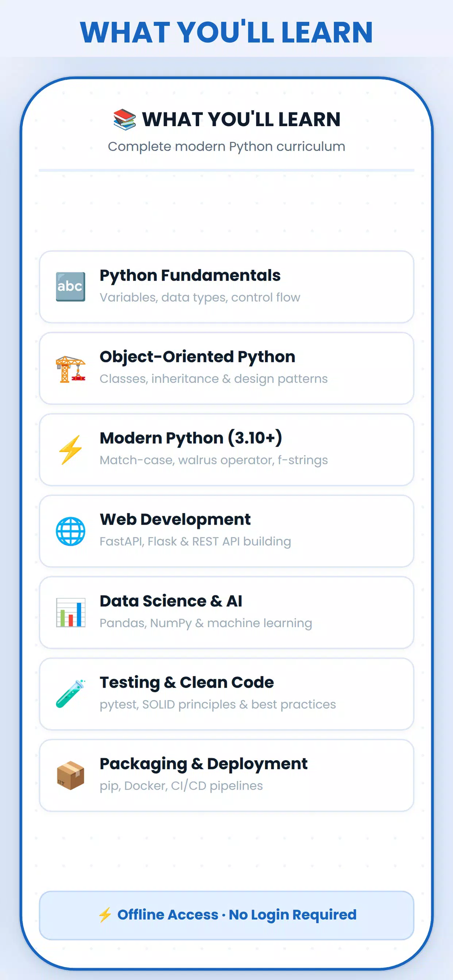Click the stacked books icon in header
The width and height of the screenshot is (453, 980).
124,120
